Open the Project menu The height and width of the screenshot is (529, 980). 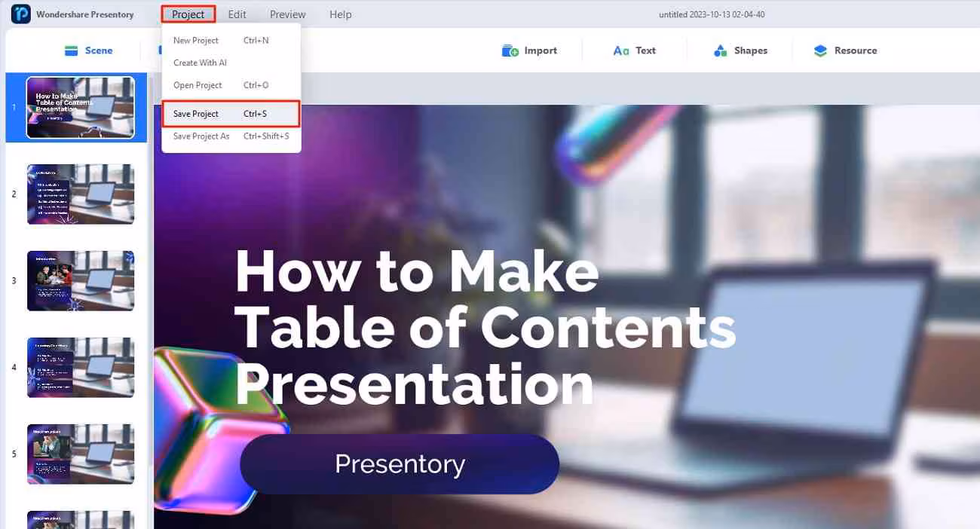click(188, 14)
